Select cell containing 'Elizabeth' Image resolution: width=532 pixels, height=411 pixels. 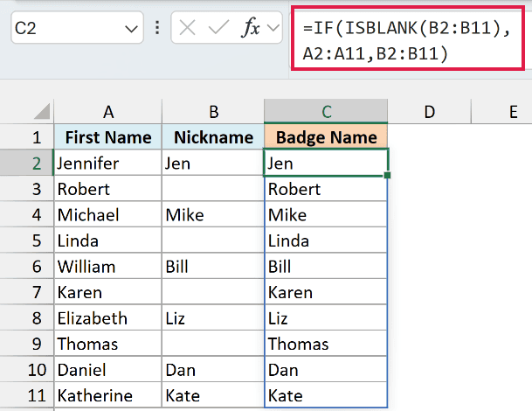(x=108, y=318)
